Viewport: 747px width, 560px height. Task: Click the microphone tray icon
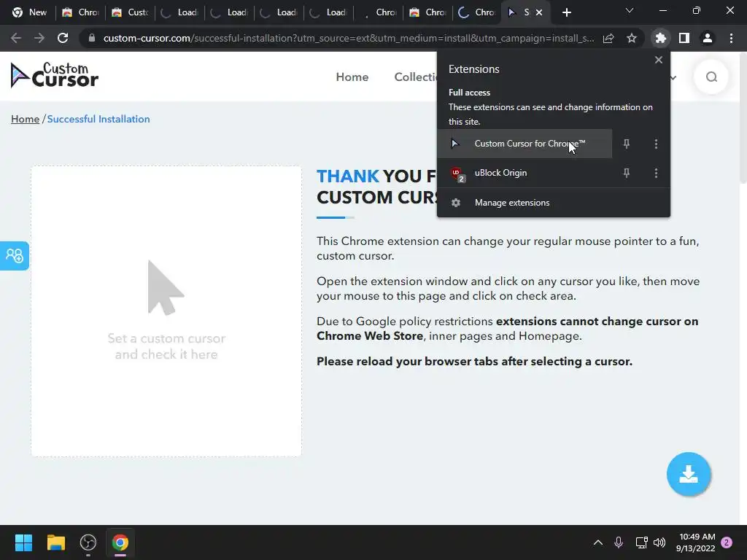(x=619, y=542)
